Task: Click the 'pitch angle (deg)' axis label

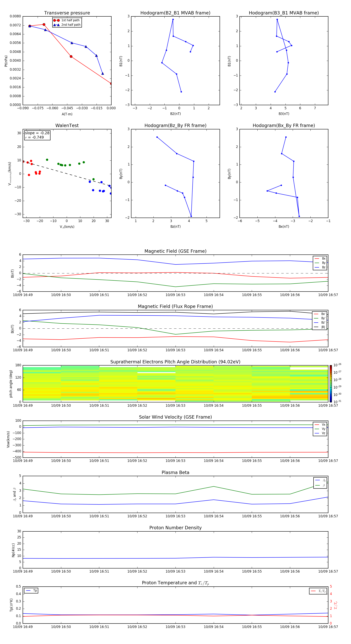Action: 11,384
